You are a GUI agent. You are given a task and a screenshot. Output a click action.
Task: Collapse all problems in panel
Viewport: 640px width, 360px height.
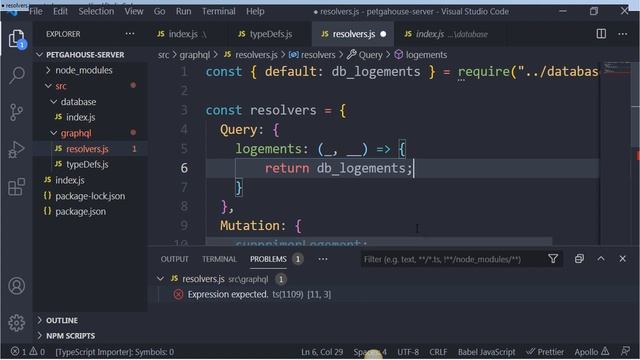(579, 259)
